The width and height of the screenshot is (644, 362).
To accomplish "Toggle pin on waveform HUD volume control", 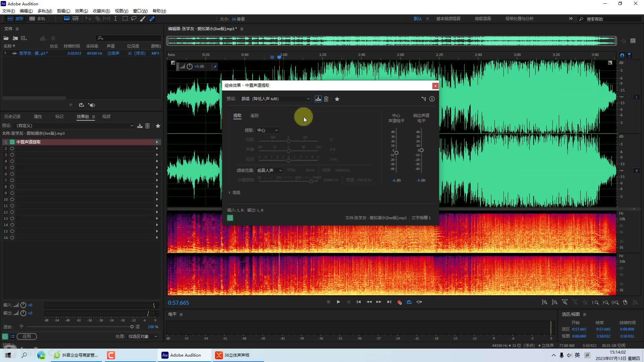I will [215, 66].
